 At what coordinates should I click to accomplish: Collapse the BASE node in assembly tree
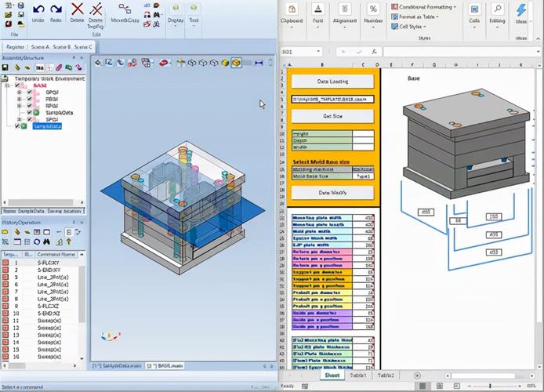coord(7,85)
